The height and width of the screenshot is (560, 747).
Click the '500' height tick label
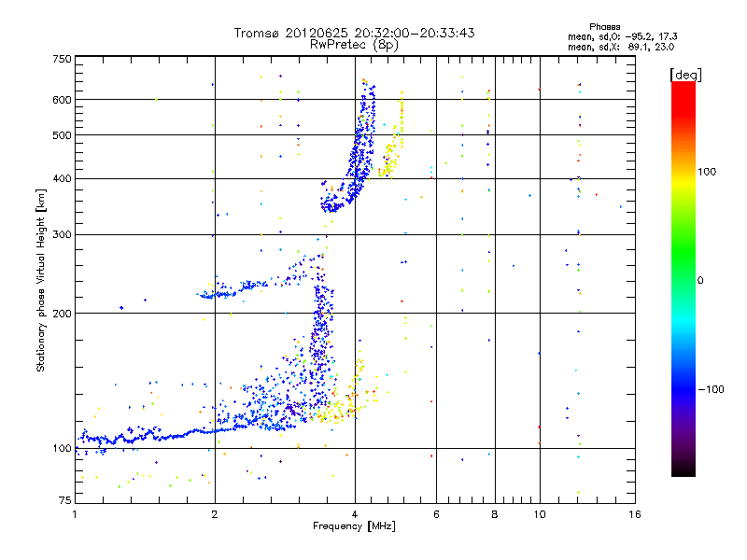pos(62,135)
